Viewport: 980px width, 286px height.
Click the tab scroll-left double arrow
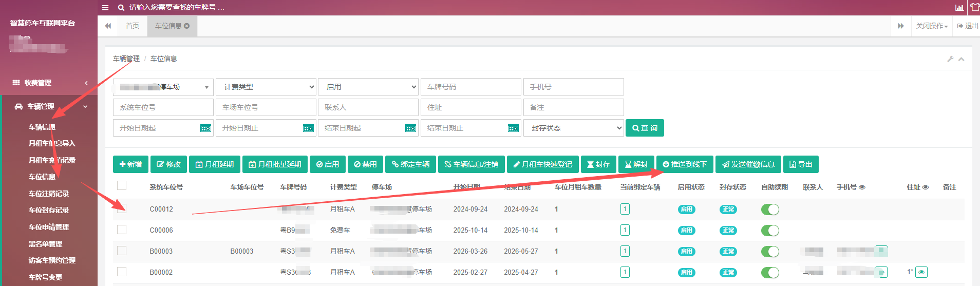108,26
